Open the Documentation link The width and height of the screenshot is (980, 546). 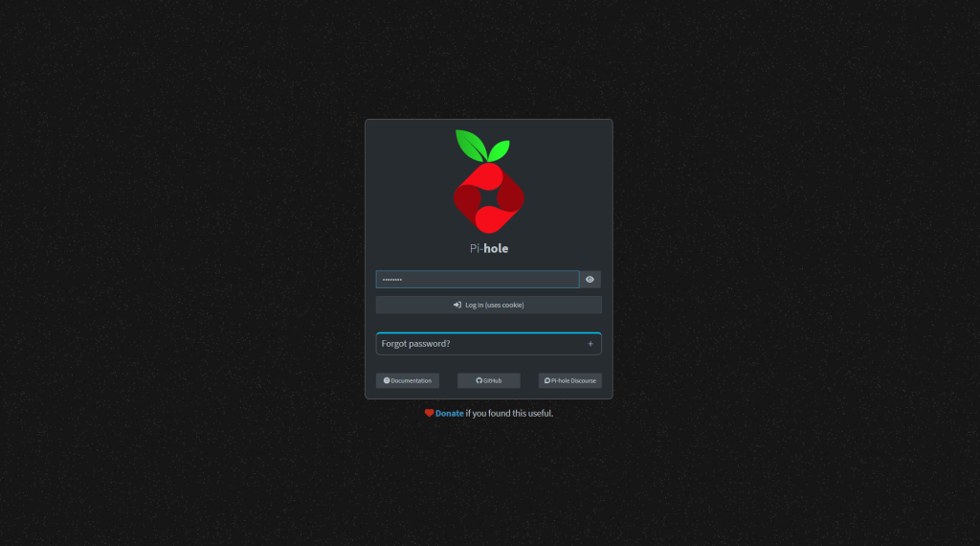click(408, 381)
